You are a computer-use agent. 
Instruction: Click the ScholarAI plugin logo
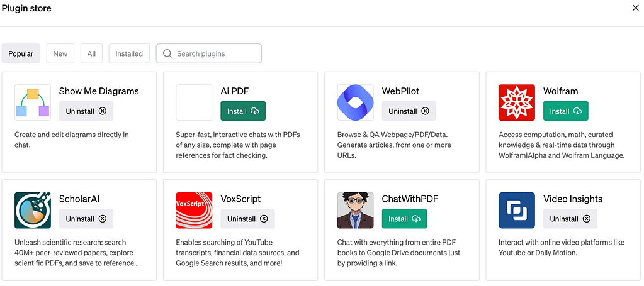click(33, 210)
